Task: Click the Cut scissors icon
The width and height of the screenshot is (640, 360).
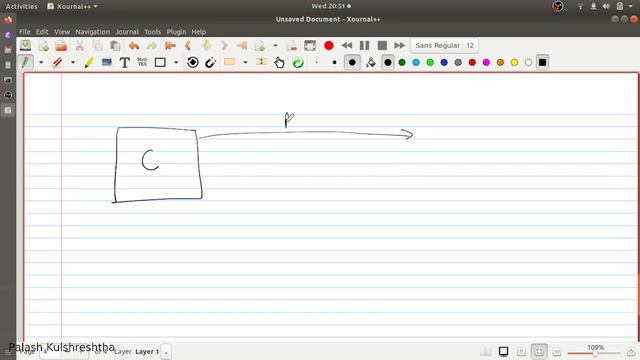Action: pos(80,45)
